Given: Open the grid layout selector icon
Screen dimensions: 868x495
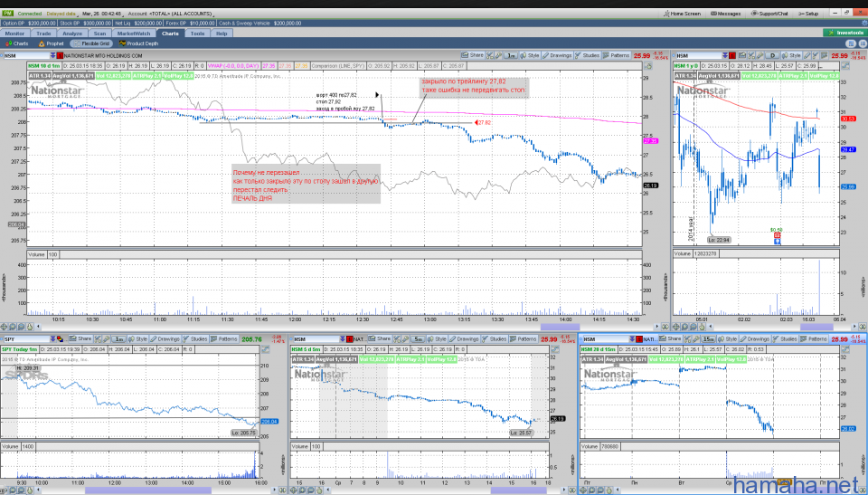Looking at the screenshot, I should pyautogui.click(x=851, y=43).
